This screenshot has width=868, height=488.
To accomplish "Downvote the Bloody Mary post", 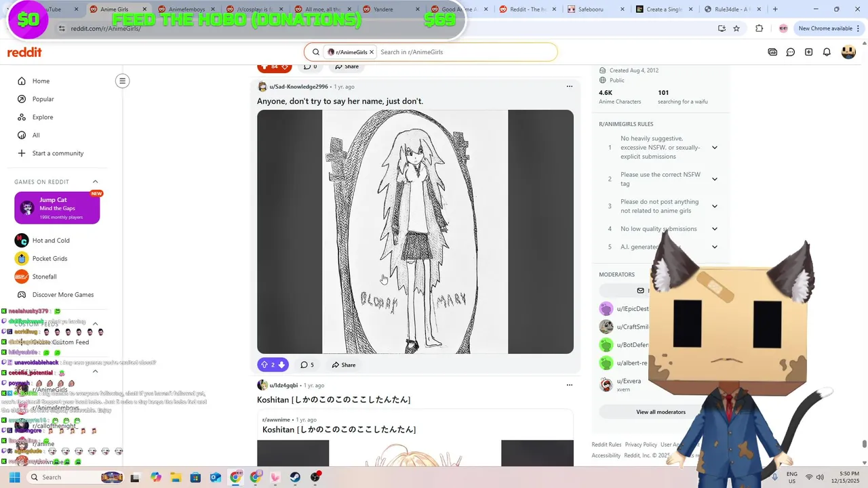I will click(281, 365).
